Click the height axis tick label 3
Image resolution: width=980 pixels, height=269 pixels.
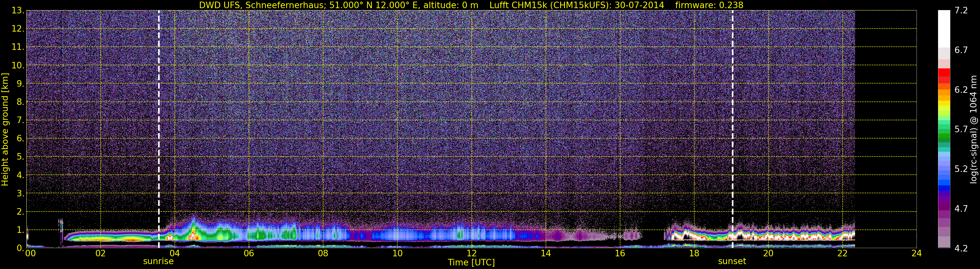(x=20, y=193)
